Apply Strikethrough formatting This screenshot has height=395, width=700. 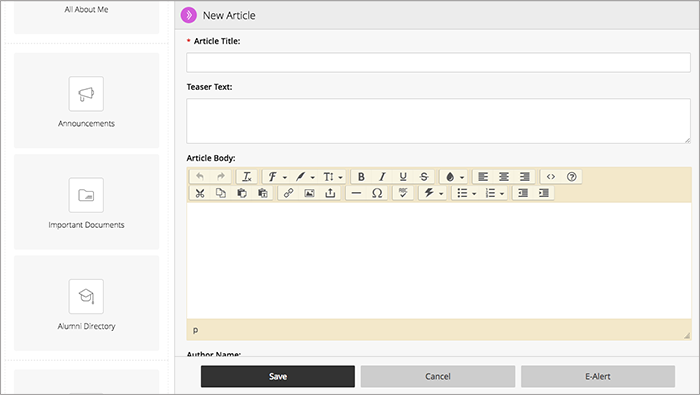click(x=424, y=177)
